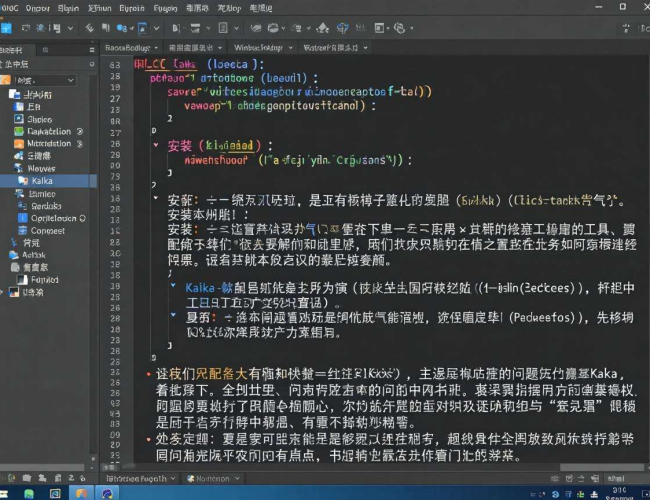
Task: Click the taskbar clock in the system tray
Action: [619, 493]
